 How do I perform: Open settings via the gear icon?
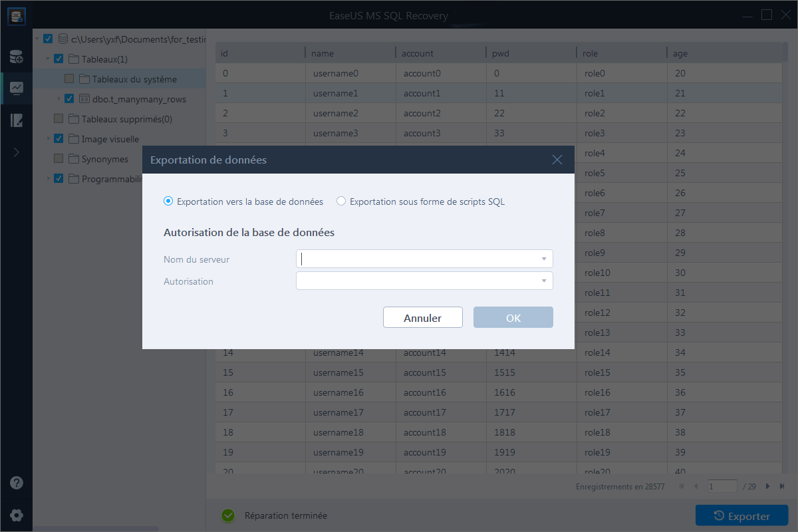[x=16, y=515]
